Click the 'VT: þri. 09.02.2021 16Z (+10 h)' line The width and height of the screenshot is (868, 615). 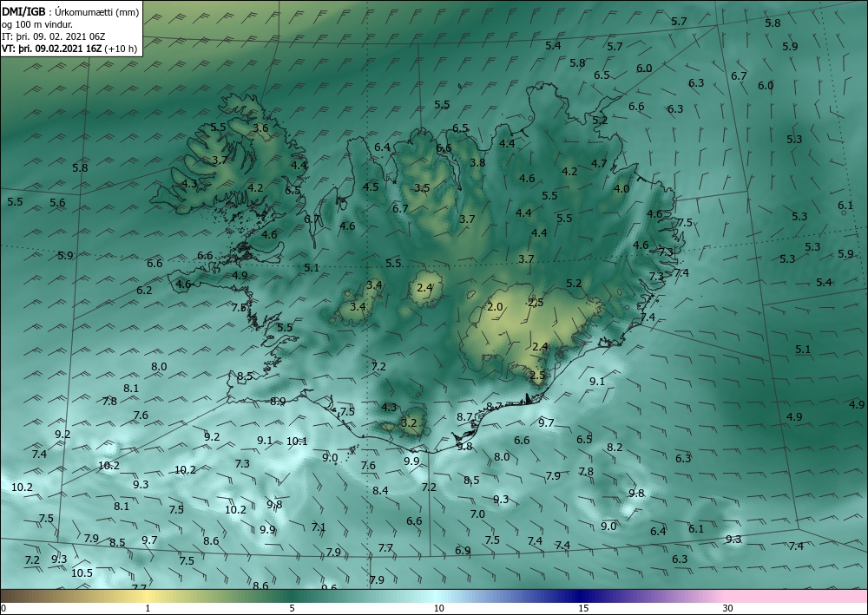coord(69,49)
